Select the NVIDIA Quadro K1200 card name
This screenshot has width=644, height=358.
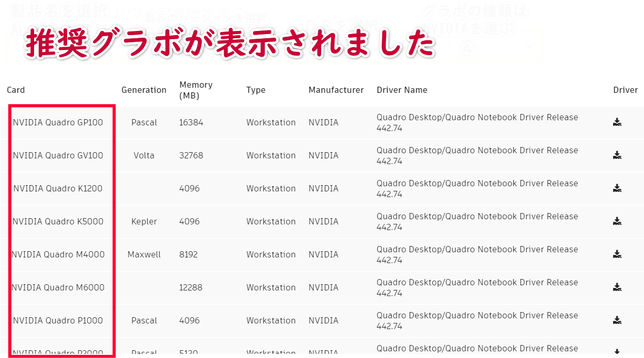click(x=58, y=188)
